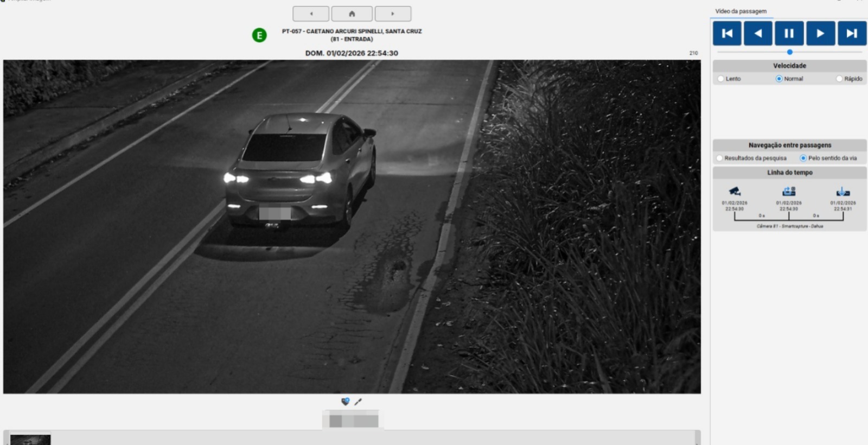Select the Lento speed option
Image resolution: width=868 pixels, height=445 pixels.
coord(721,79)
